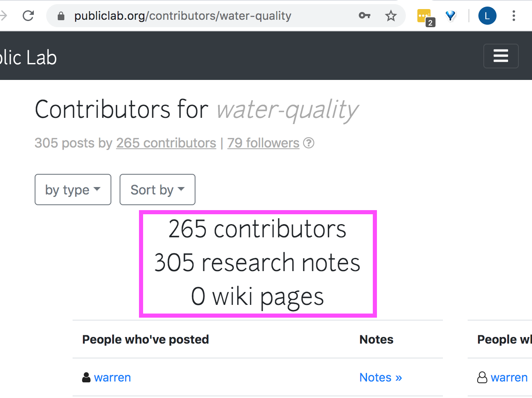This screenshot has height=398, width=532.
Task: Open the 'by type' filter dropdown
Action: click(x=73, y=190)
